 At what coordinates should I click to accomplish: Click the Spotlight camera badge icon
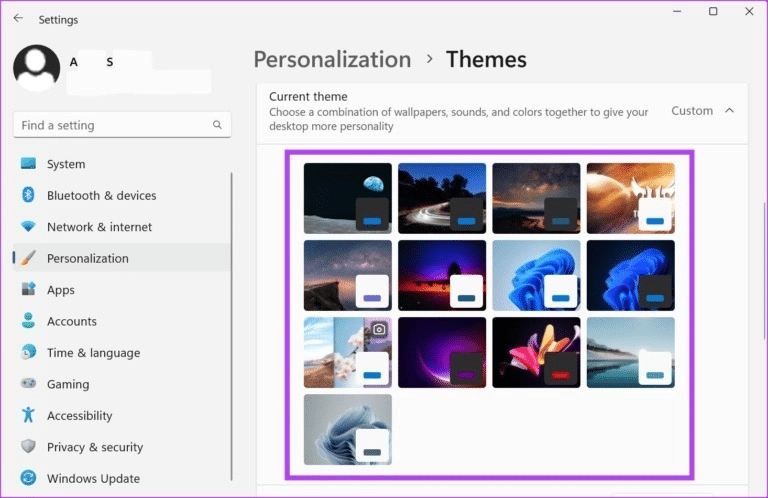tap(379, 330)
